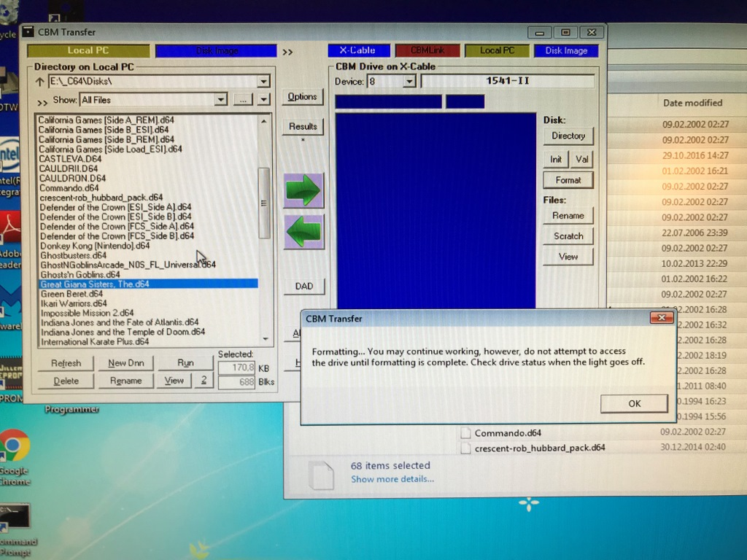The image size is (747, 560).
Task: Click the file list vertical scrollbar thumb
Action: (x=264, y=203)
